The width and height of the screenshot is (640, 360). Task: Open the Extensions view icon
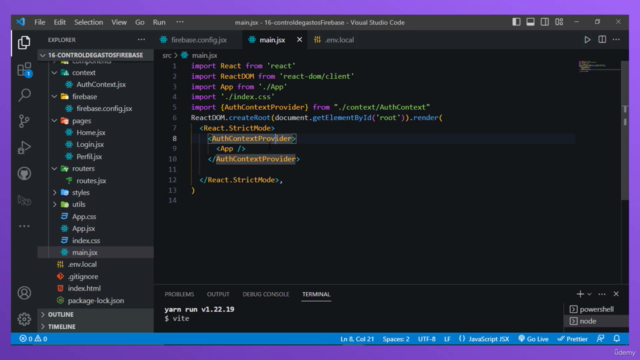click(x=24, y=69)
